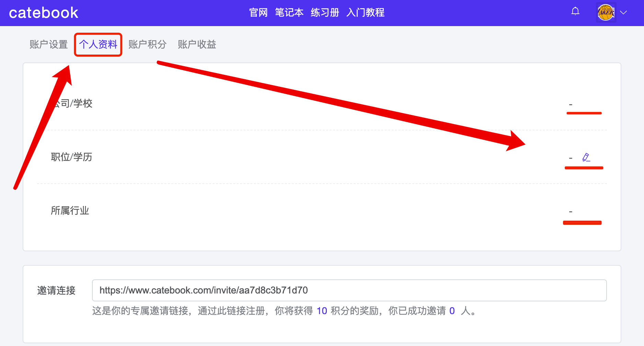Click the dash value for 职位/学历

571,158
